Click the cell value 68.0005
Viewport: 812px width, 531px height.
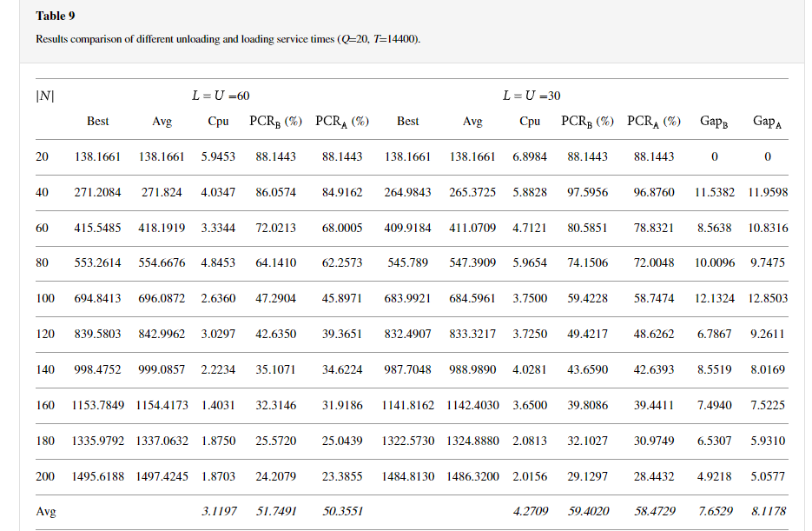(x=342, y=228)
